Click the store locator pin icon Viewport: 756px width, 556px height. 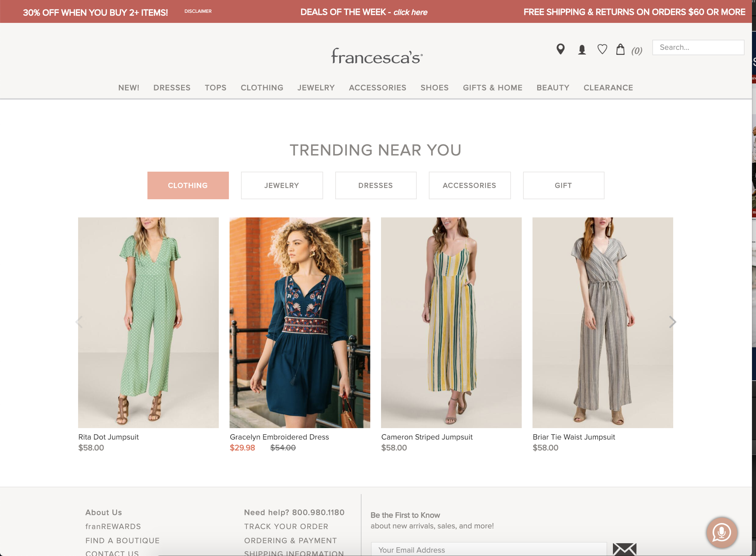click(560, 49)
